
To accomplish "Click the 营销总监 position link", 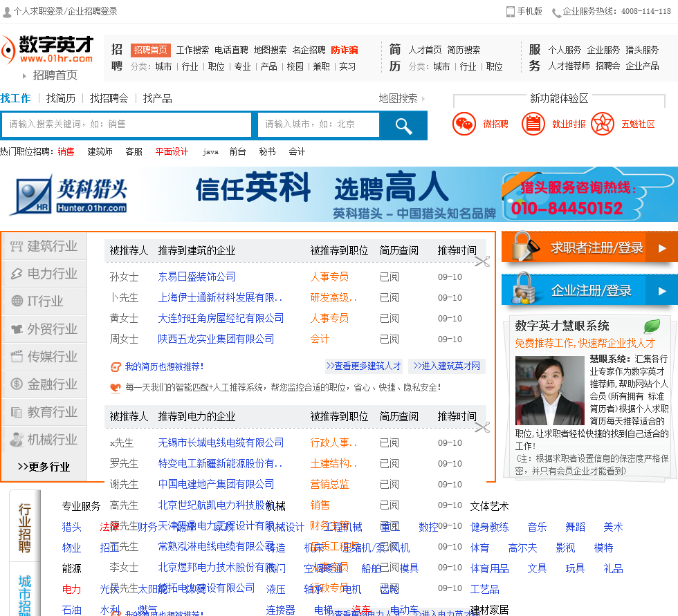I will coord(329,484).
